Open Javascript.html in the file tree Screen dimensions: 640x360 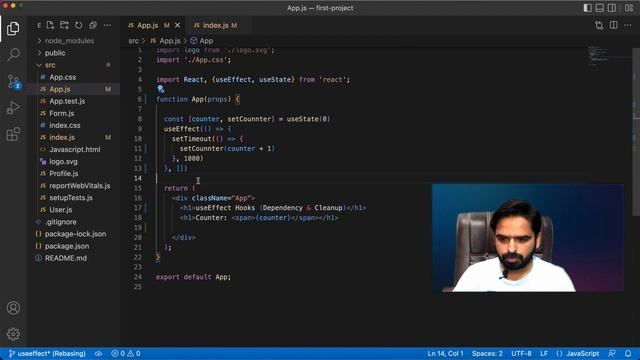(75, 149)
